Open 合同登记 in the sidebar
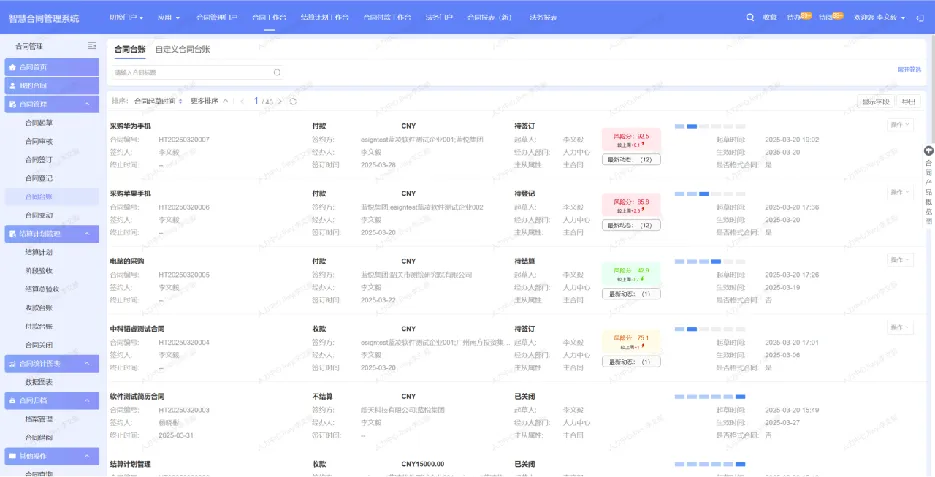Screen dimensions: 935x477 coord(39,178)
